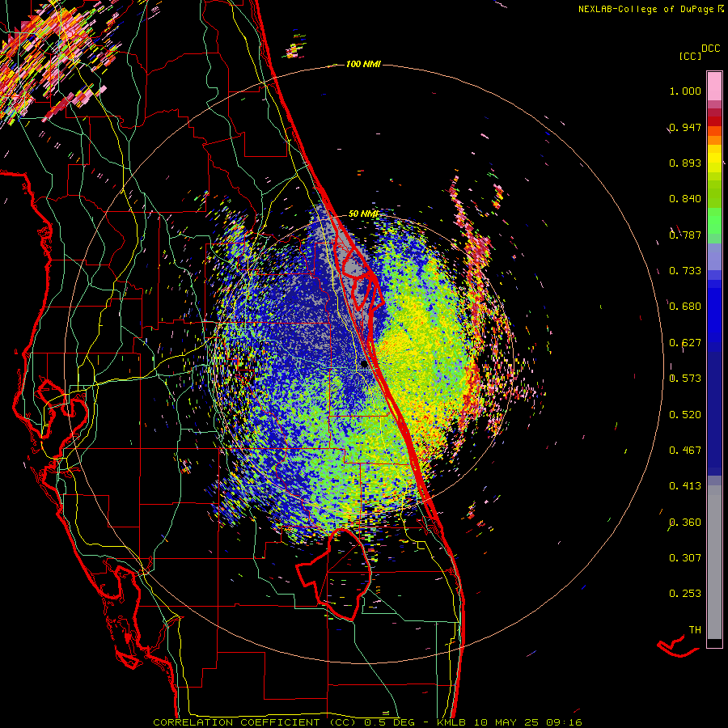Select the 50 NMI range ring label

363,214
